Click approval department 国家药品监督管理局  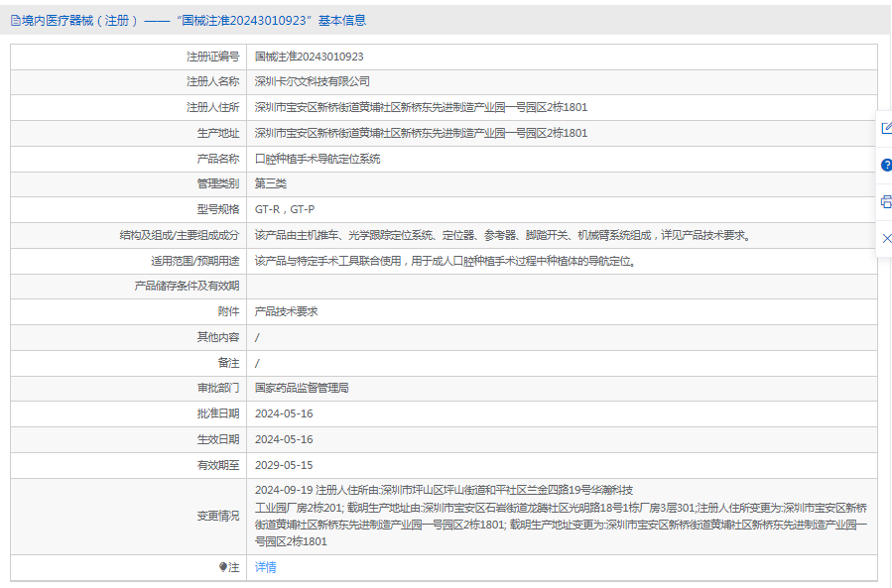pos(302,388)
